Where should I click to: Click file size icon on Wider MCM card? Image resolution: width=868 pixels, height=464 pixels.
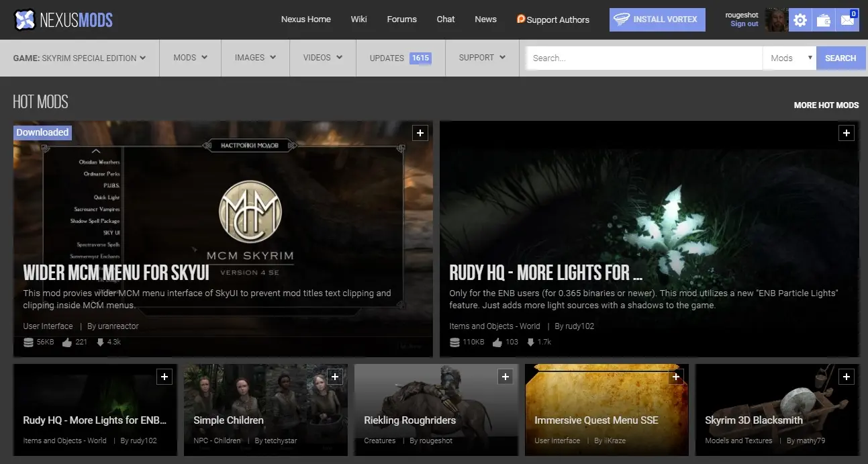click(28, 342)
